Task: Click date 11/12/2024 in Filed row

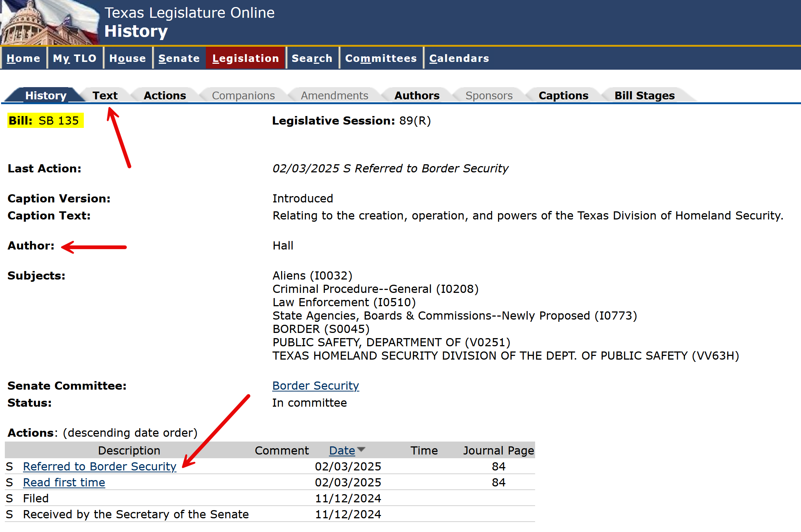Action: point(348,498)
